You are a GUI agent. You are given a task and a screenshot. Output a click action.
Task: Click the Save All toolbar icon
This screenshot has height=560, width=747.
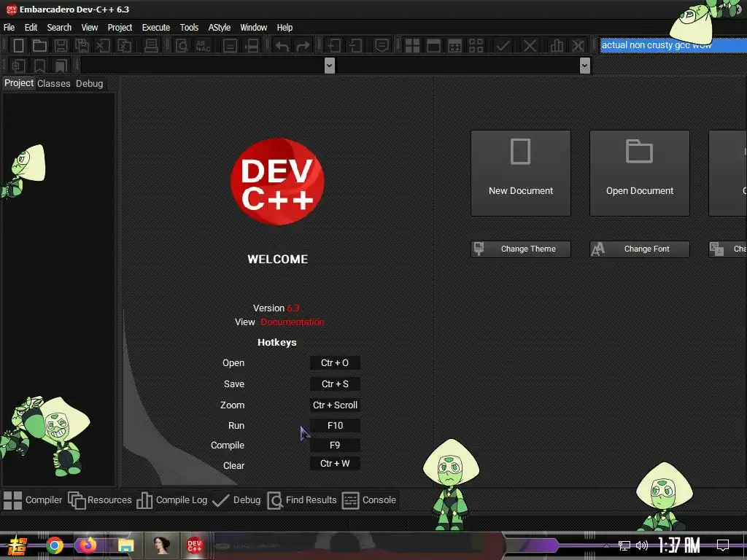coord(82,46)
